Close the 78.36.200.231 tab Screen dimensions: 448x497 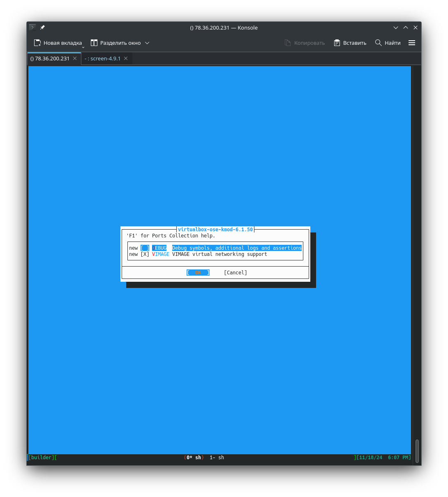(75, 58)
